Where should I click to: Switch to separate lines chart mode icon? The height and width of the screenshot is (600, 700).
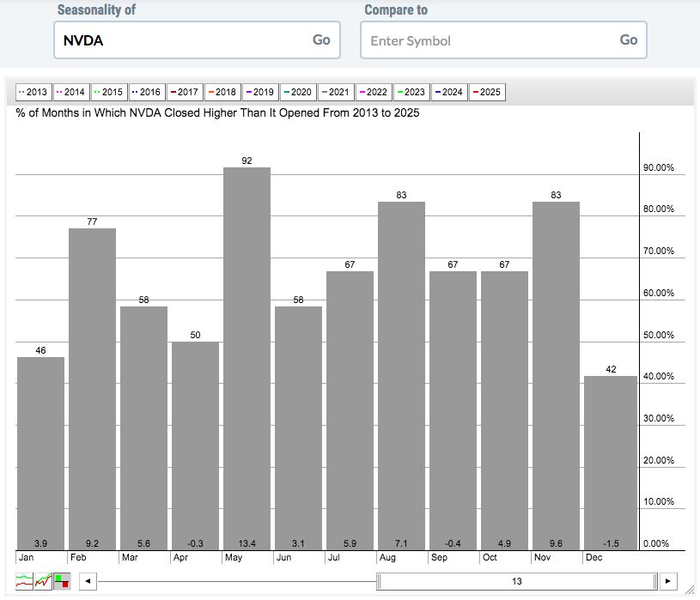pos(24,581)
